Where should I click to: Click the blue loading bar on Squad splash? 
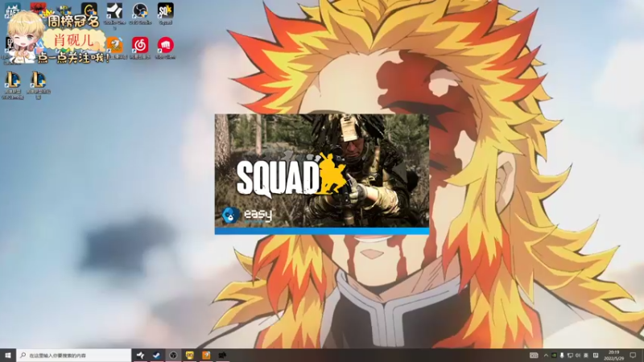[322, 231]
